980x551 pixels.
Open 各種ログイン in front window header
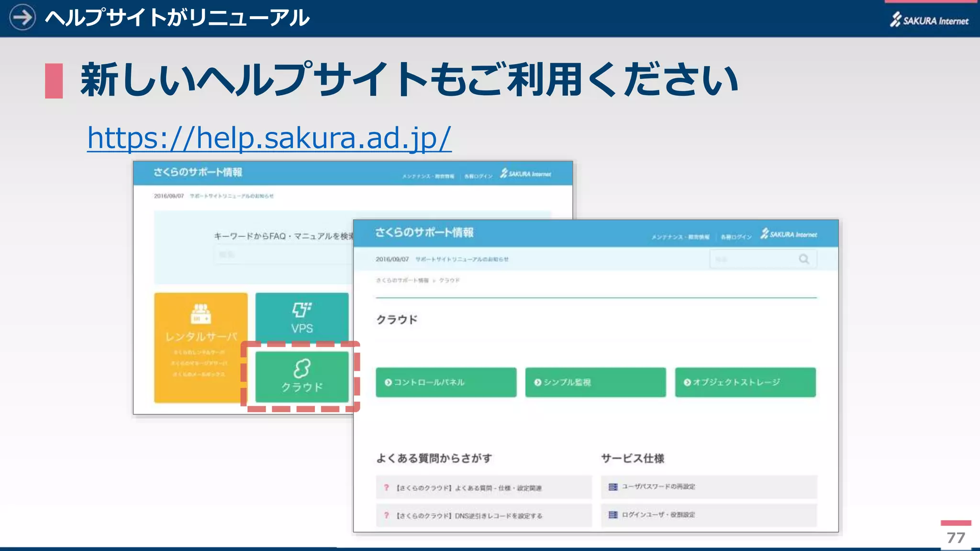736,237
